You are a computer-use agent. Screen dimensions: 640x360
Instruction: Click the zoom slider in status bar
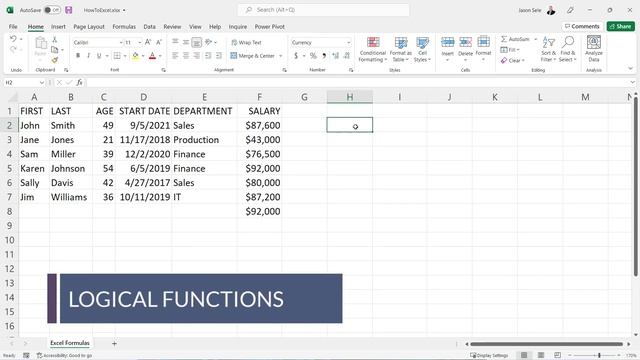(599, 356)
